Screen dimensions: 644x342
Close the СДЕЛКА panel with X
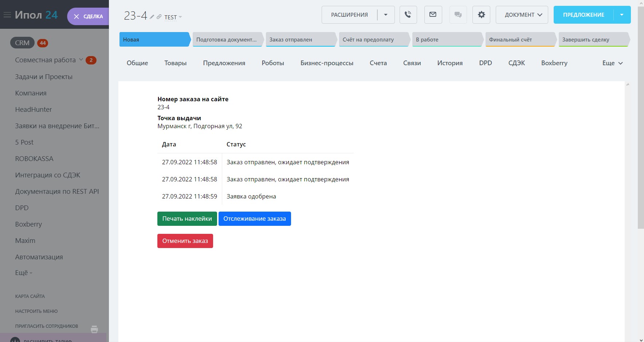click(x=76, y=16)
